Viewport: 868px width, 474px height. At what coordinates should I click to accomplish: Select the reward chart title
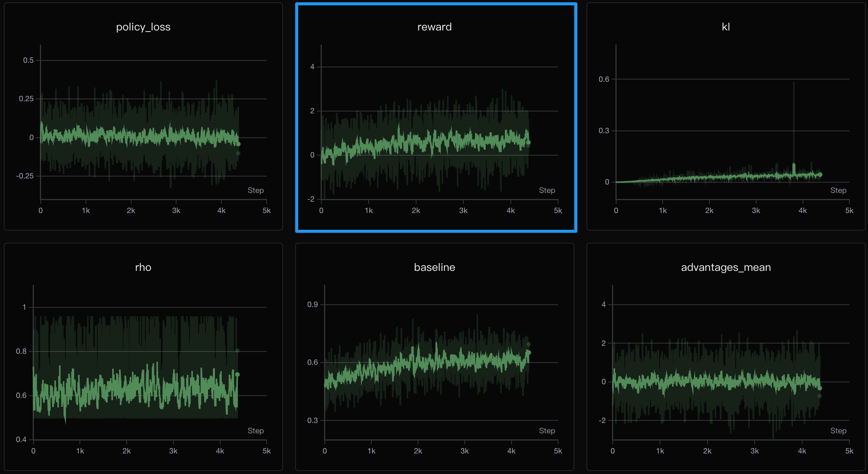click(434, 27)
